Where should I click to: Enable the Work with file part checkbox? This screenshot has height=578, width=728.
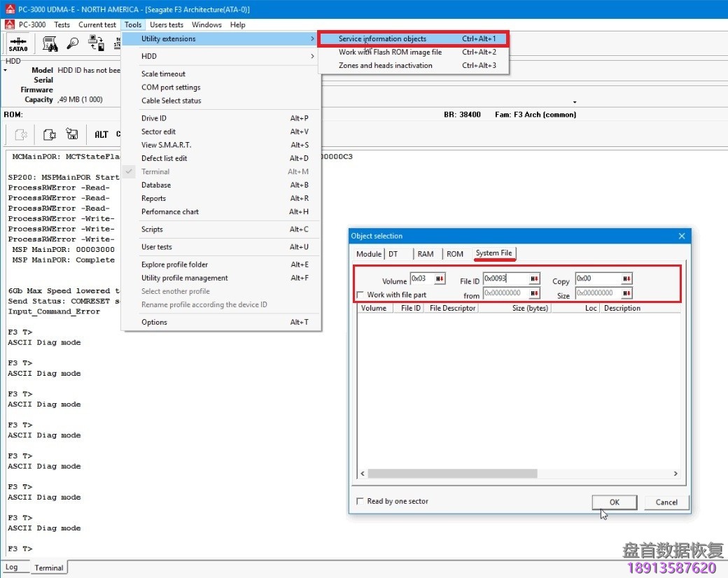pos(360,293)
